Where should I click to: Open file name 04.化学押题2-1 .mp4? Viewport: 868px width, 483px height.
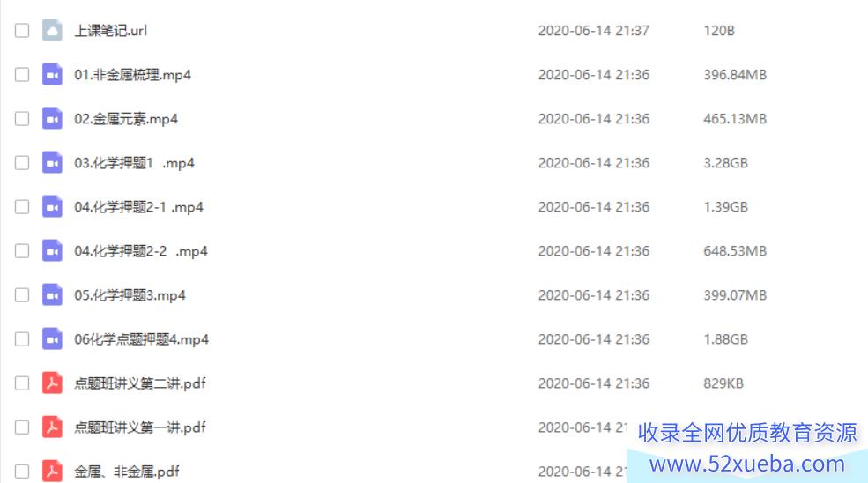pos(139,207)
